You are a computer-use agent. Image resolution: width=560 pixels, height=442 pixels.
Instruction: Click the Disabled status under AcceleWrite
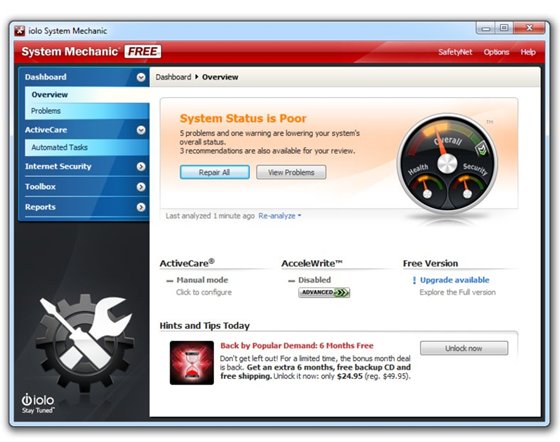315,280
